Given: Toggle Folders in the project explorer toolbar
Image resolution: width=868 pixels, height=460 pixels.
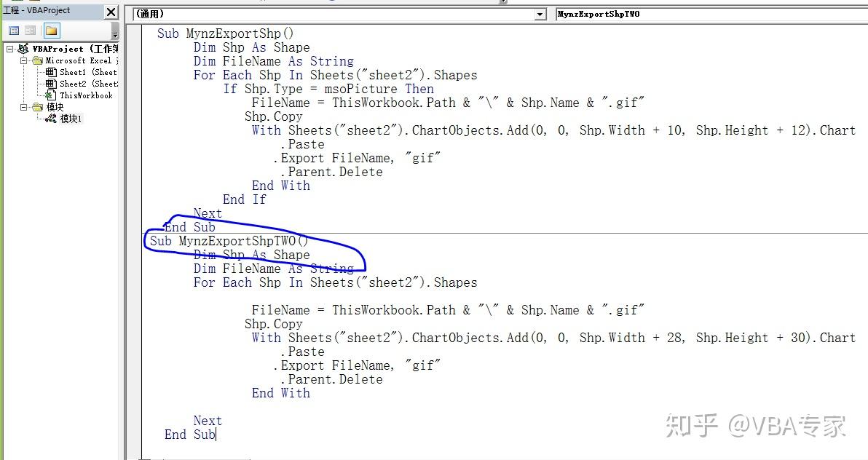Looking at the screenshot, I should coord(52,31).
